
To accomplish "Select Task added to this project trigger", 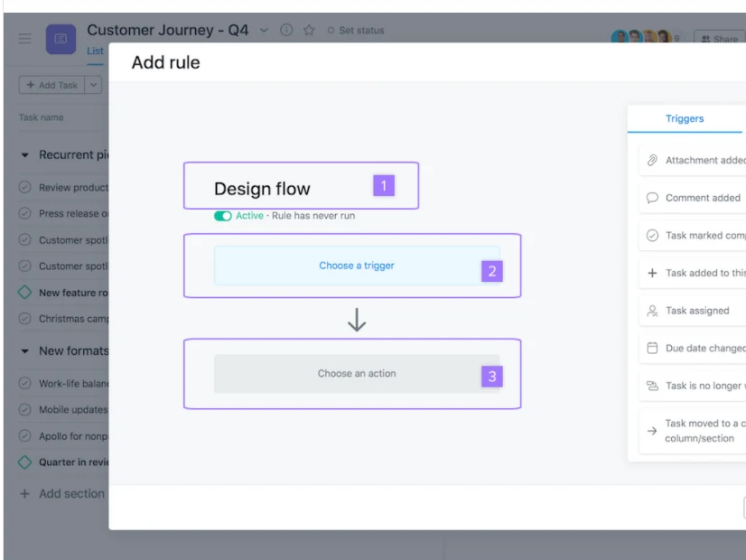I will (692, 273).
